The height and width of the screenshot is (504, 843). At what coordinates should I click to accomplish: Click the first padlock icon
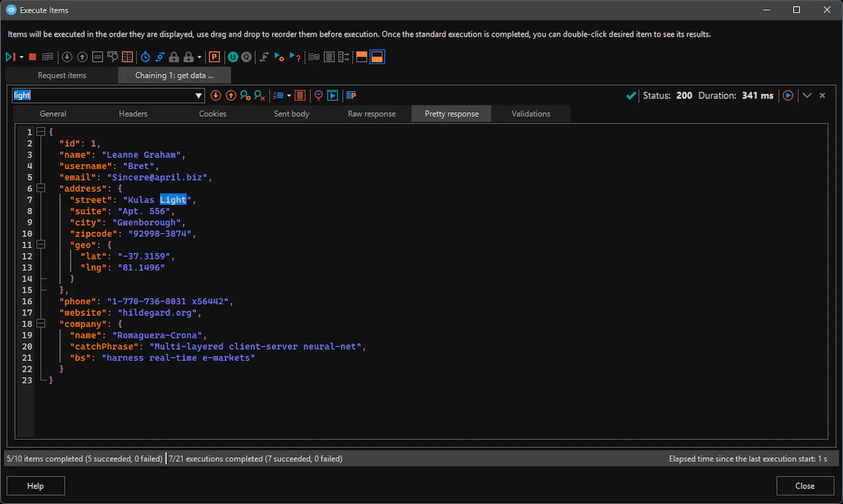coord(174,57)
